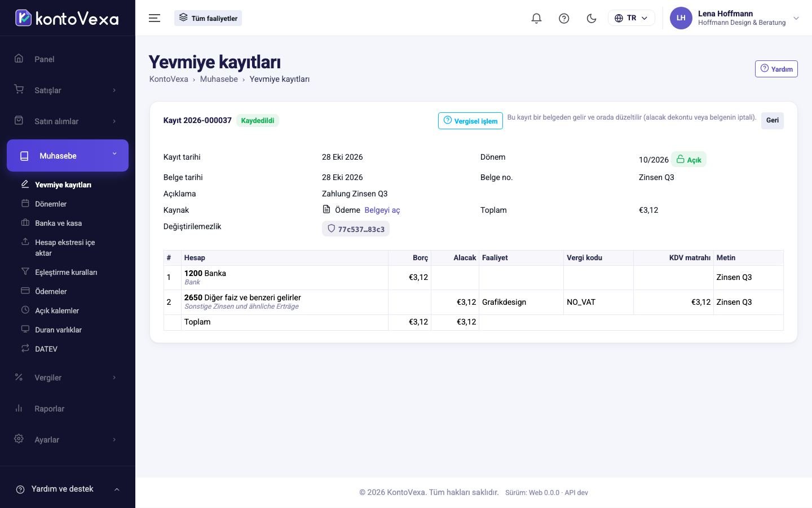Screen dimensions: 812x508
Task: Click the Yardım button at the top right
Action: click(x=776, y=69)
